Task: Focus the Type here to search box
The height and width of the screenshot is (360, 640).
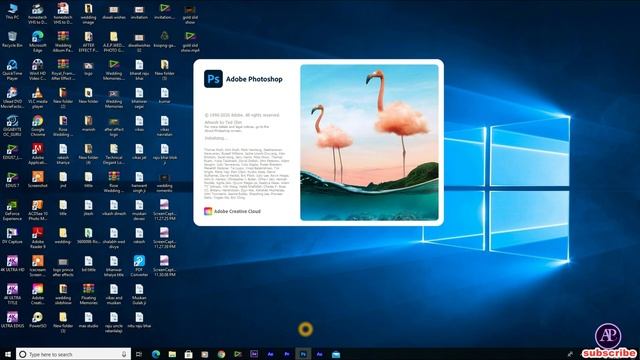Action: coord(73,354)
